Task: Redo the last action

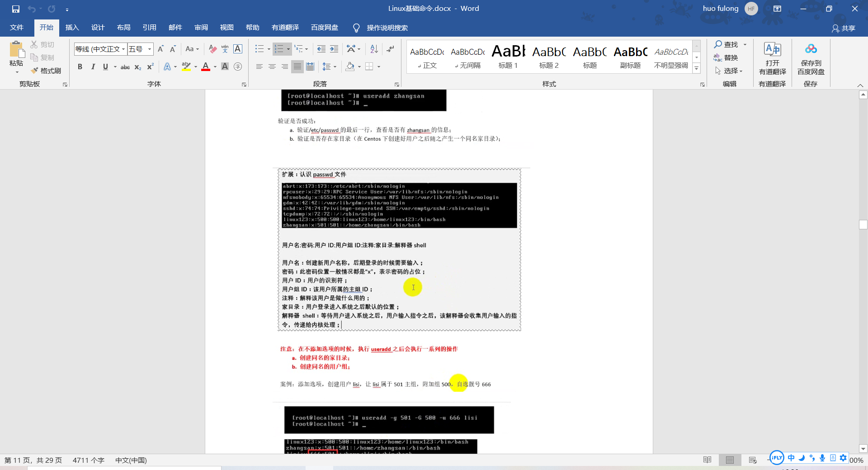Action: 52,9
